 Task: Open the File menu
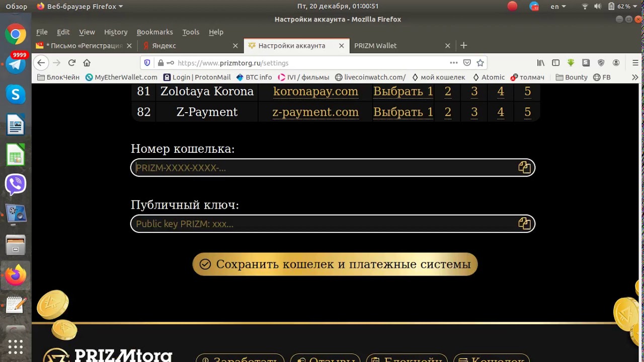click(42, 32)
